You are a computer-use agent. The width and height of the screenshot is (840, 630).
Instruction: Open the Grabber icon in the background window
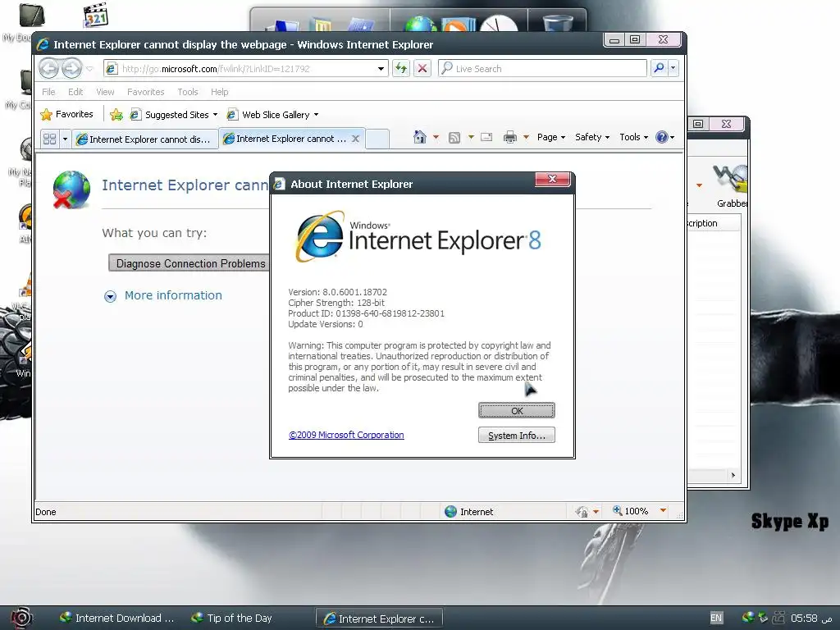coord(730,185)
